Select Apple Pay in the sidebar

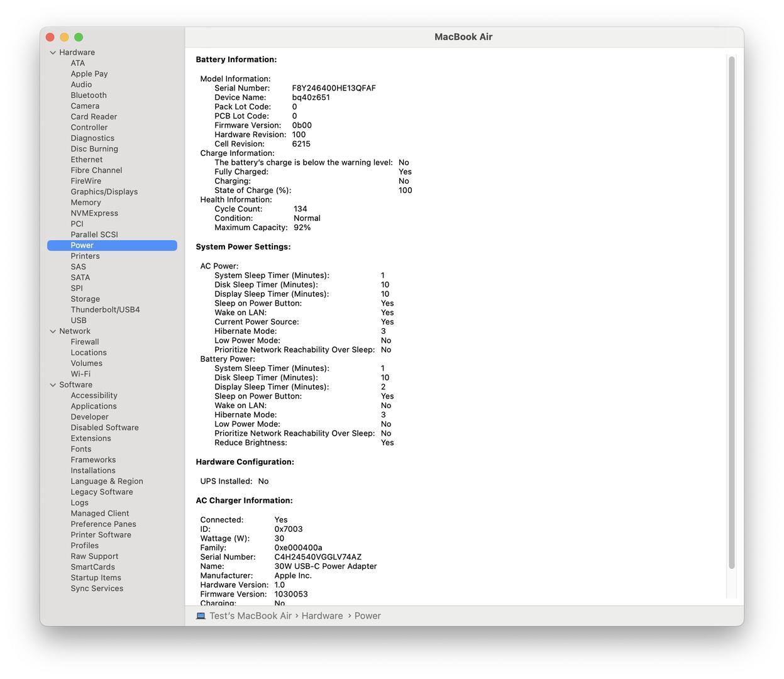pyautogui.click(x=89, y=74)
